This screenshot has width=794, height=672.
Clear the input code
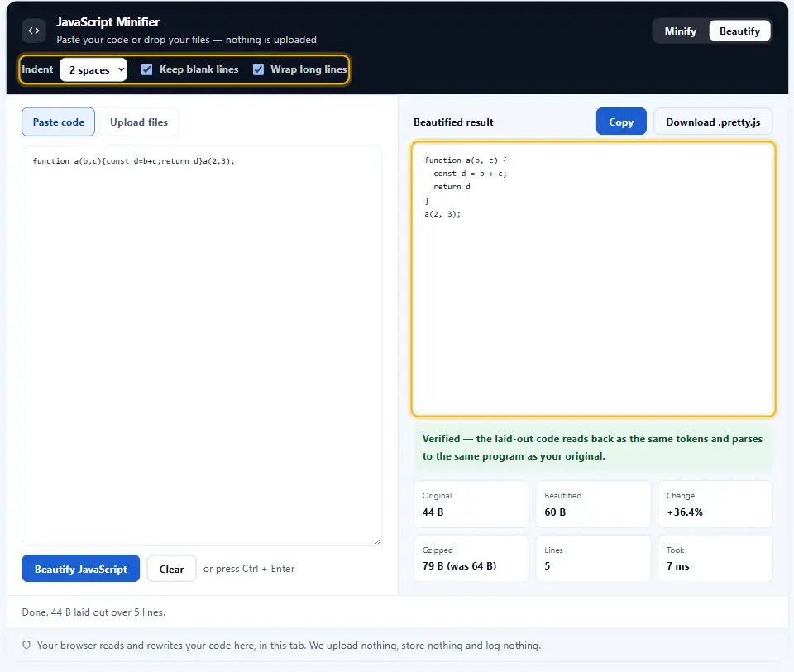(x=171, y=568)
